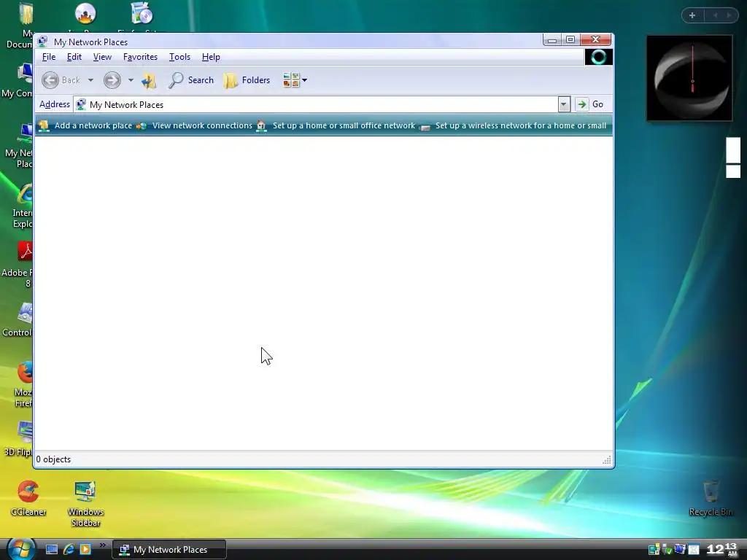
Task: Open the View menu
Action: point(102,57)
